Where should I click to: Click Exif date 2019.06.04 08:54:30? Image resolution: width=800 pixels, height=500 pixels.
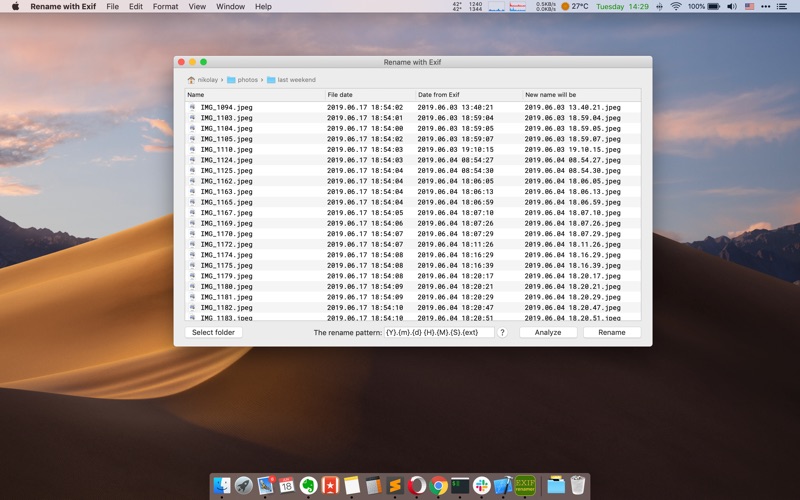click(455, 170)
